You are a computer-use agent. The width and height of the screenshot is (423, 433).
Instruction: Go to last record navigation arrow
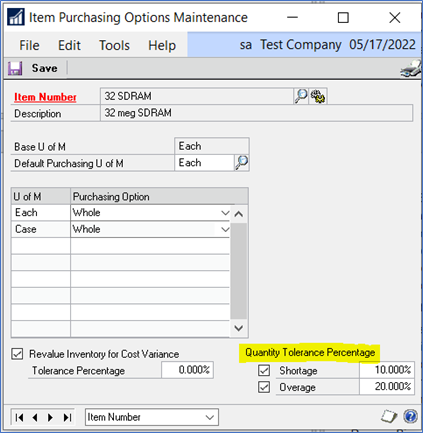tap(67, 417)
